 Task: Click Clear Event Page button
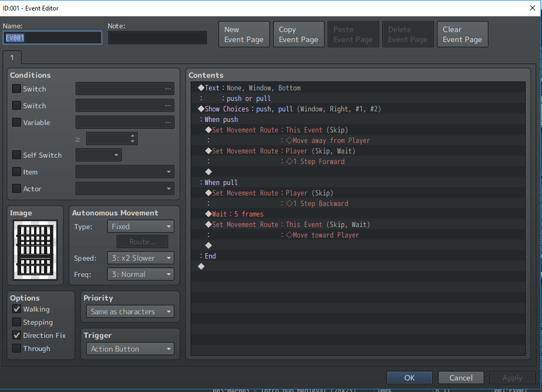(x=463, y=34)
